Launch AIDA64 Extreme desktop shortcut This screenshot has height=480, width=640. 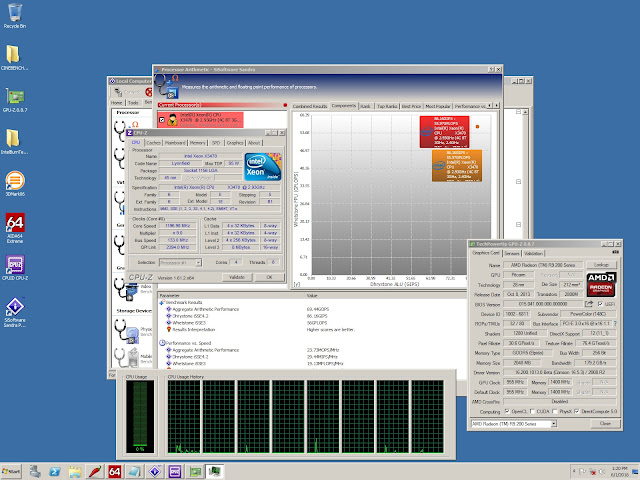(x=15, y=228)
